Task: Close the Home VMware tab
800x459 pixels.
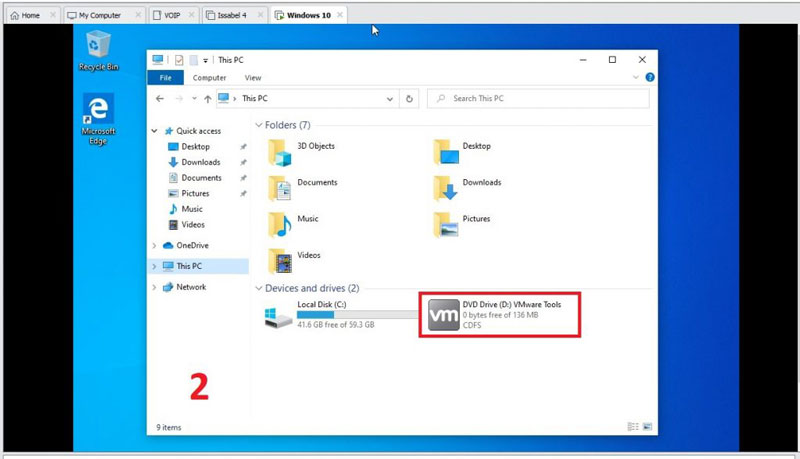Action: point(53,15)
